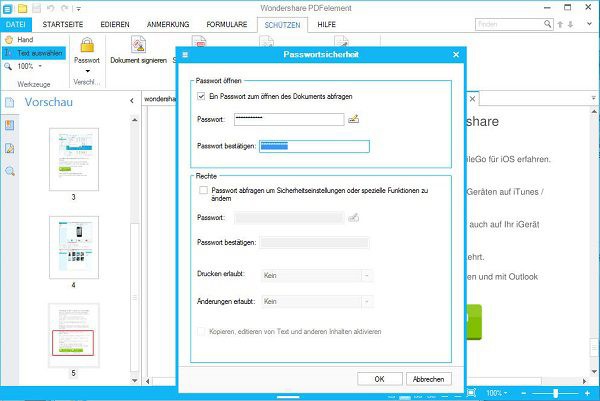The image size is (600, 401).
Task: Click the undo arrow in title bar
Action: [x=50, y=8]
